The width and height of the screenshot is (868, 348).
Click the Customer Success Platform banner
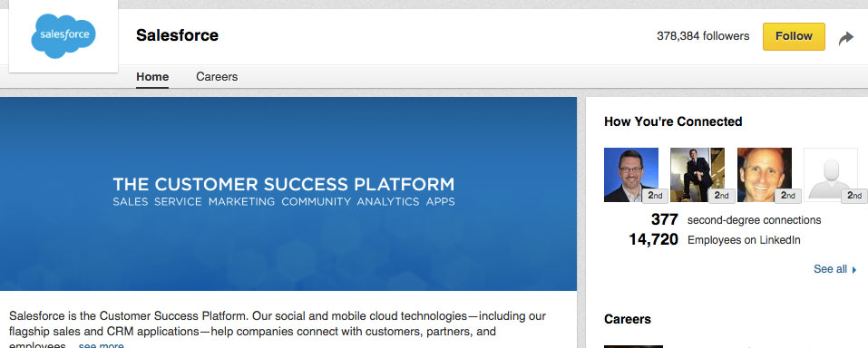pos(288,194)
